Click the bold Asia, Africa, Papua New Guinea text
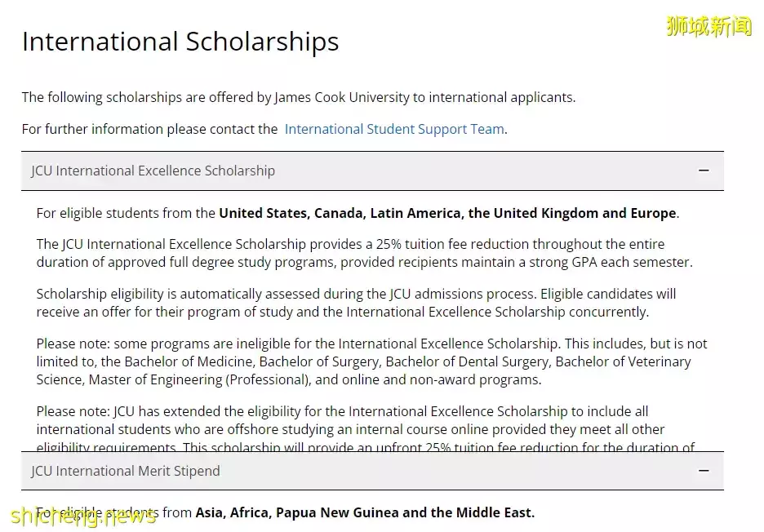 click(365, 512)
